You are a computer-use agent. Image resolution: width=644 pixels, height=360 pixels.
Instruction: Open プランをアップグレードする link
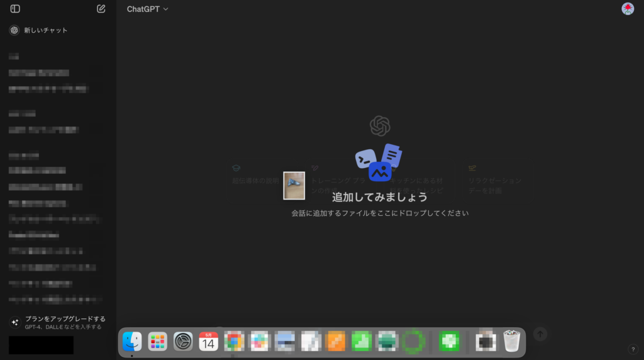pyautogui.click(x=65, y=319)
